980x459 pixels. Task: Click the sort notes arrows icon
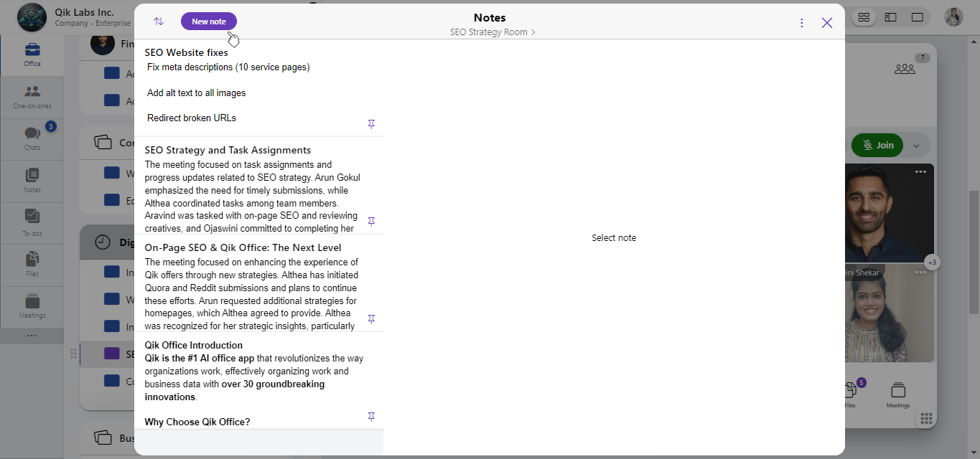(x=159, y=22)
